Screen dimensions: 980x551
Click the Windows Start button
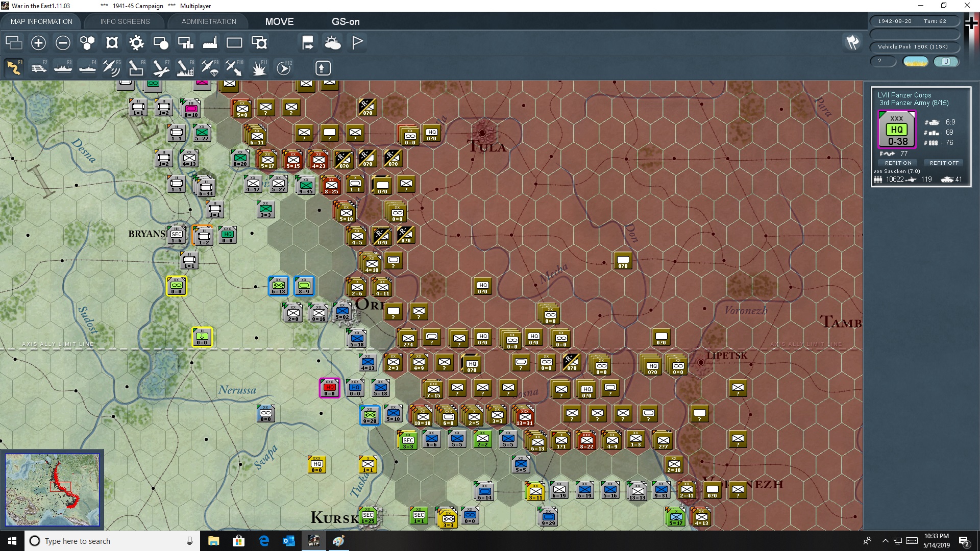tap(12, 541)
